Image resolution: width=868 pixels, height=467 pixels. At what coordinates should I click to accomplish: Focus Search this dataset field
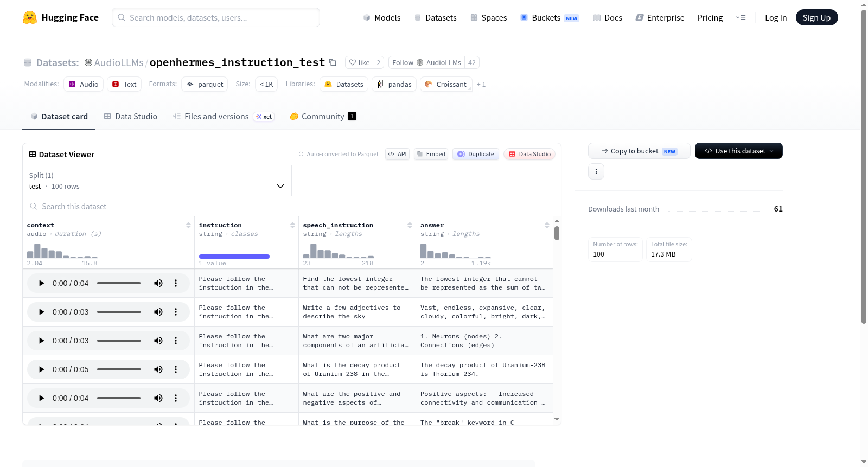coord(292,206)
